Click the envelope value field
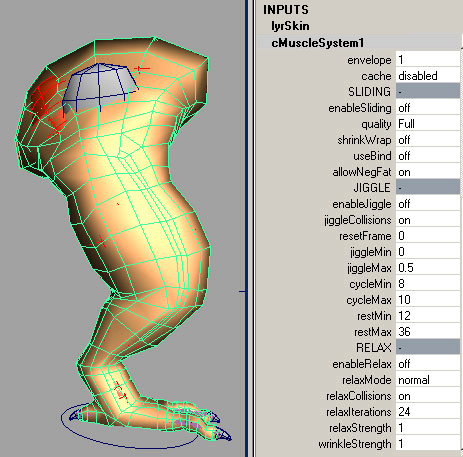This screenshot has height=457, width=463. (428, 60)
